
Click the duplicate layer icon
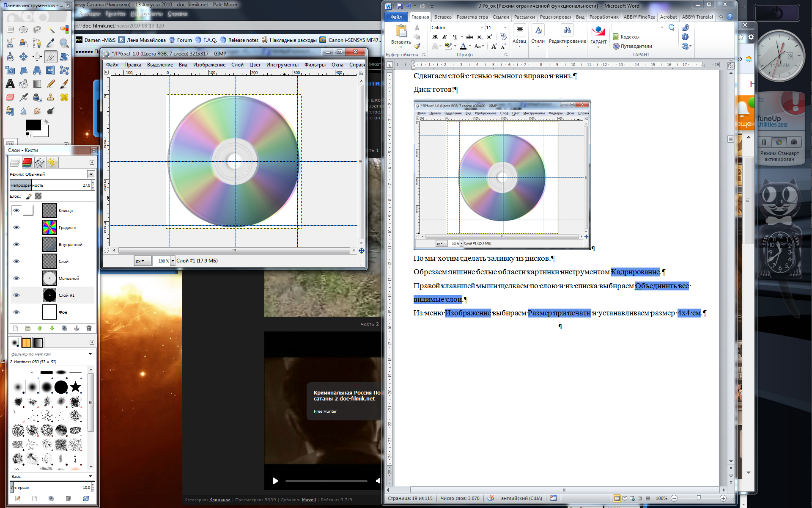tap(64, 328)
